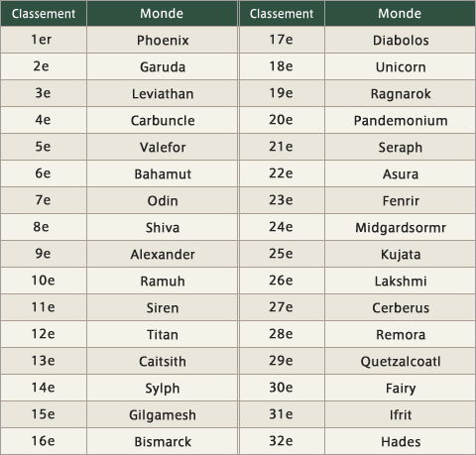Viewport: 476px width, 455px height.
Task: Click the Phoenix world cell
Action: pyautogui.click(x=163, y=40)
